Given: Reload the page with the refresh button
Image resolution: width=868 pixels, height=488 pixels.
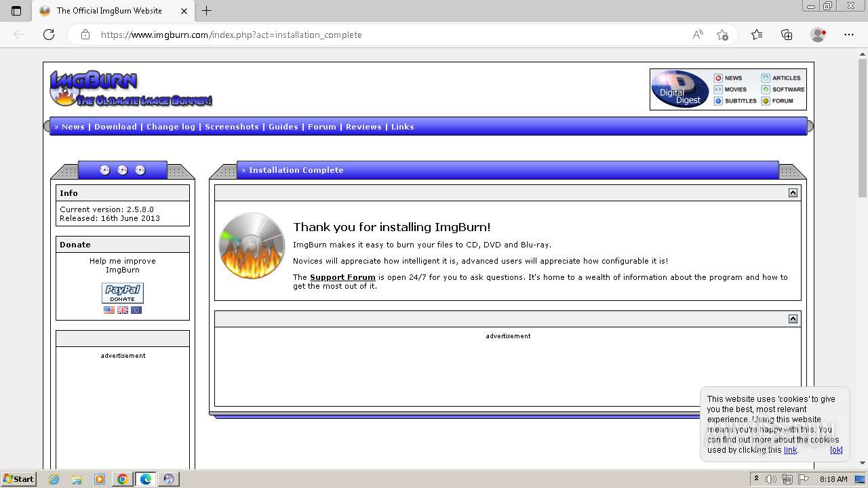Looking at the screenshot, I should 49,35.
